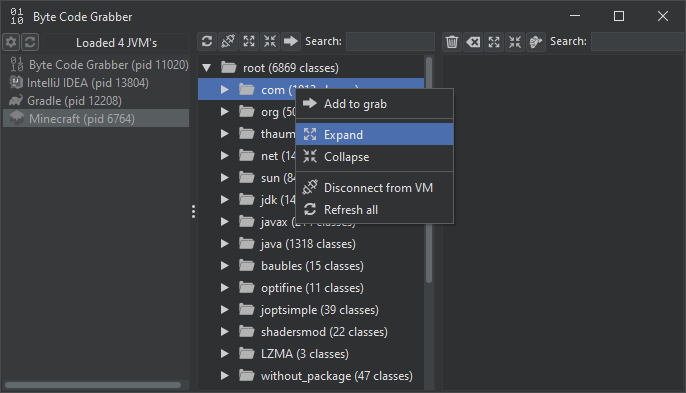Expand the net package node
This screenshot has width=686, height=393.
225,155
